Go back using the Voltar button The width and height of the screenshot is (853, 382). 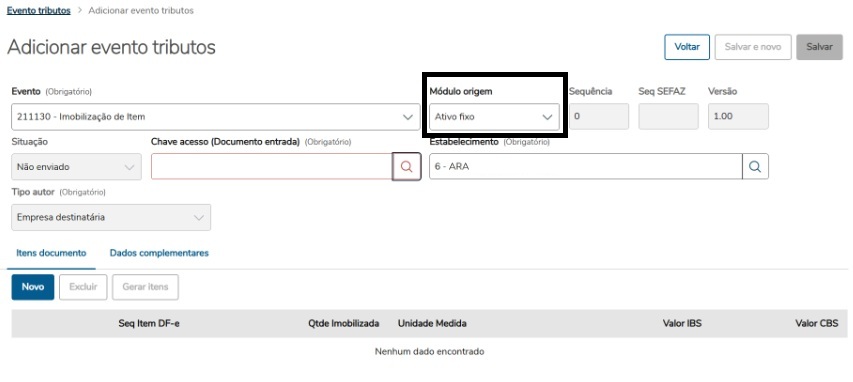[x=687, y=47]
